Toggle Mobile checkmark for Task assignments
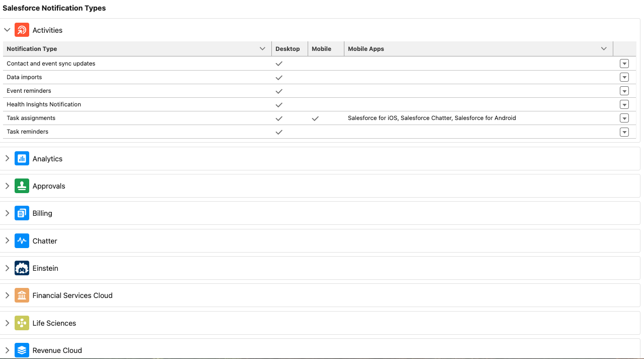 click(315, 118)
